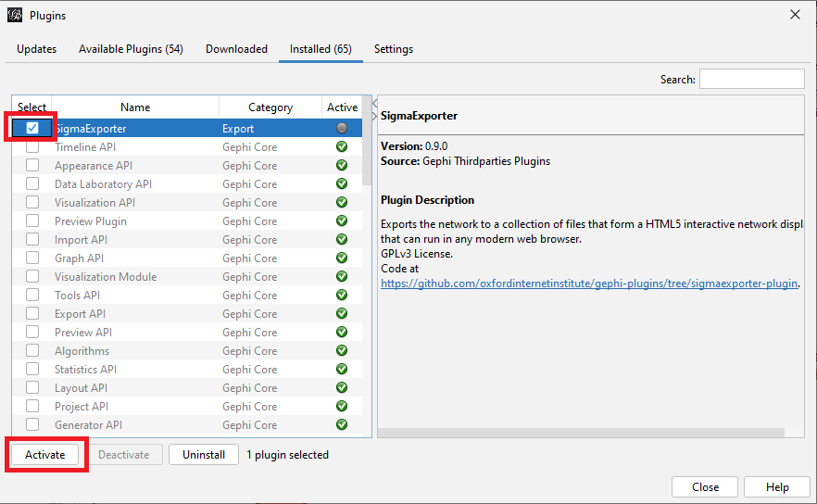The height and width of the screenshot is (504, 817).
Task: Click the green active icon for Appearance API
Action: pyautogui.click(x=342, y=165)
